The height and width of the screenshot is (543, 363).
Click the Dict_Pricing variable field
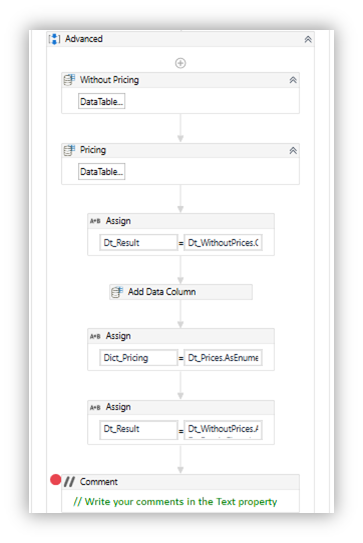pyautogui.click(x=139, y=358)
